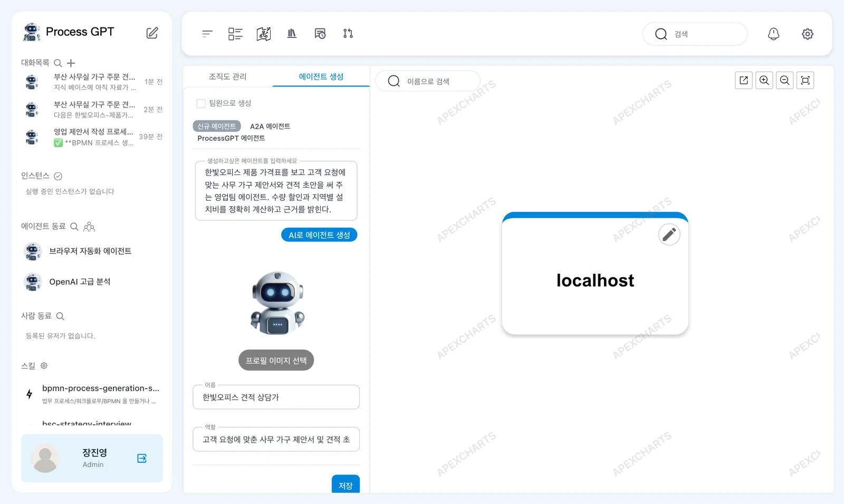
Task: Export the org chart with open-external icon
Action: (x=744, y=80)
